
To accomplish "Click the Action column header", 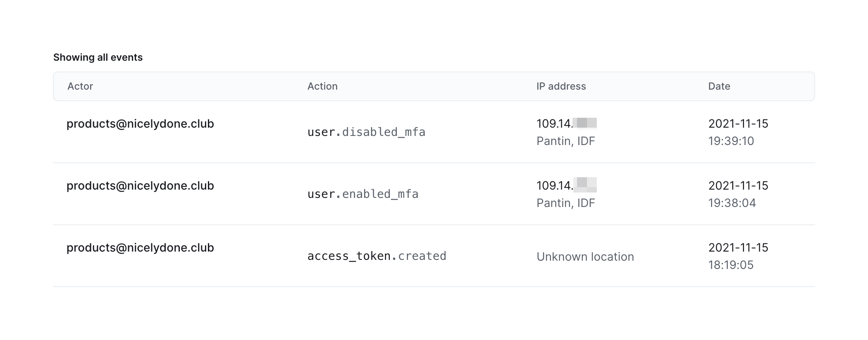I will tap(322, 86).
